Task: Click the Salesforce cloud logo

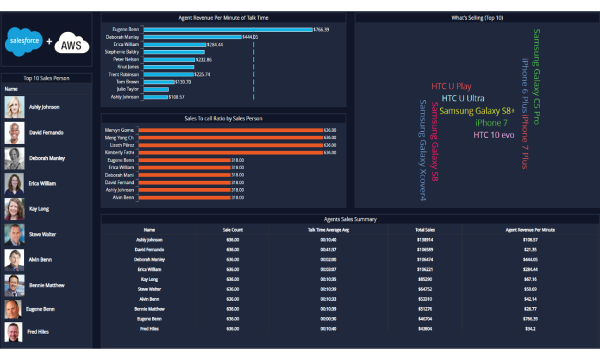Action: pos(24,41)
